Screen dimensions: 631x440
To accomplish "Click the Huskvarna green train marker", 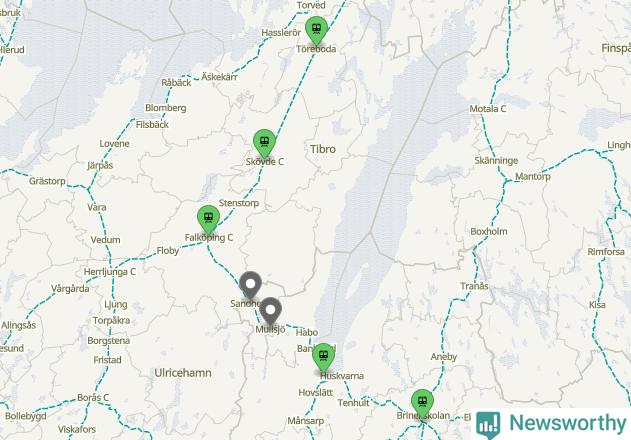I will click(324, 357).
